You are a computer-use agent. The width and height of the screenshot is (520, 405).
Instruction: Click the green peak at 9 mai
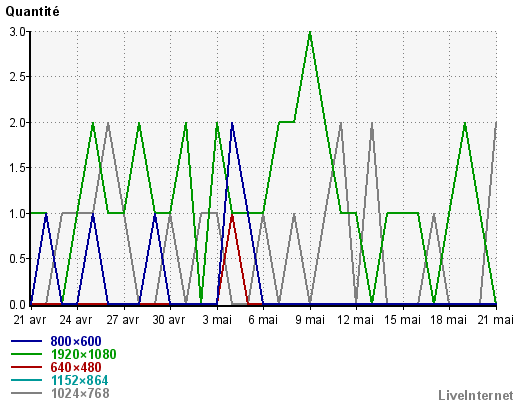(x=310, y=33)
